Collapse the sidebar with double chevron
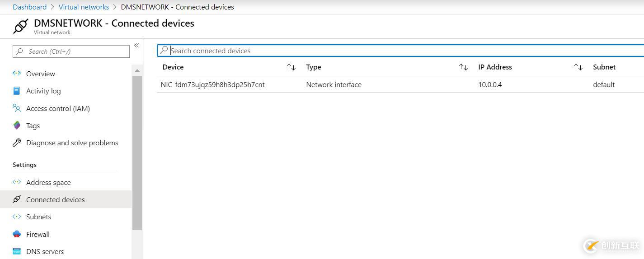 click(136, 46)
